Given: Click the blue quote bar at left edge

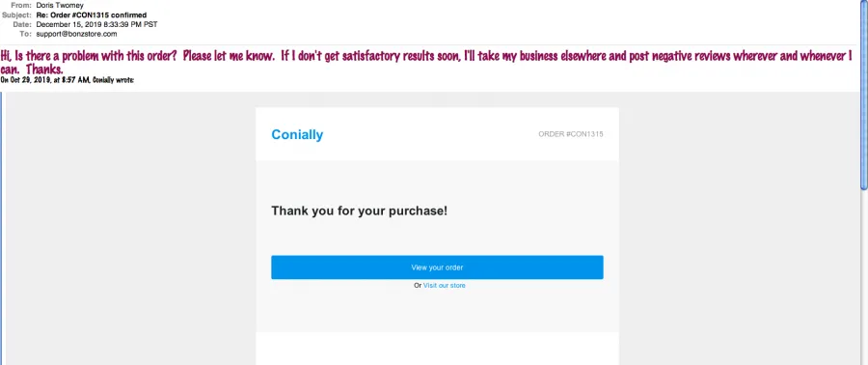Looking at the screenshot, I should (2, 228).
